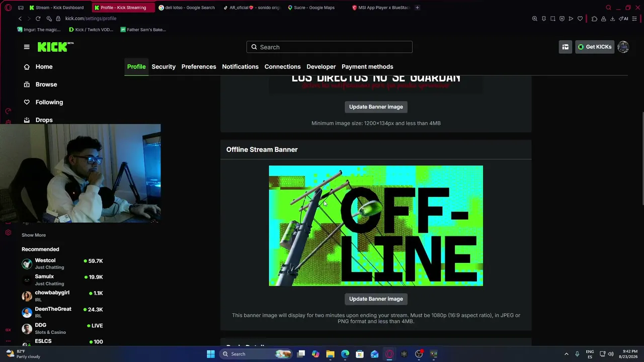644x362 pixels.
Task: Open the Kick / Twitch VOD bookmark
Action: coord(91,30)
